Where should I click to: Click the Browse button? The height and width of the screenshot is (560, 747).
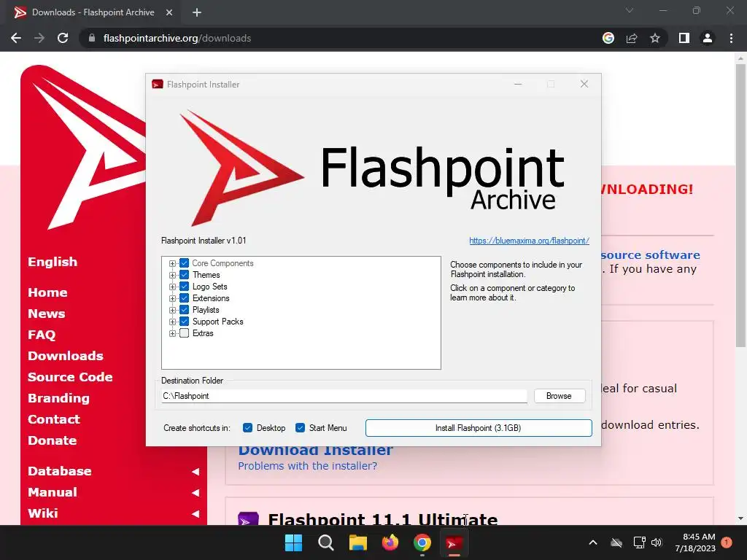point(560,396)
